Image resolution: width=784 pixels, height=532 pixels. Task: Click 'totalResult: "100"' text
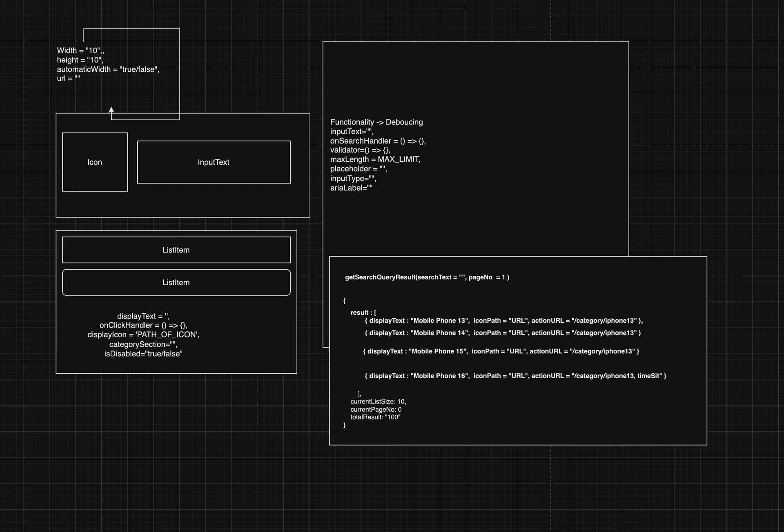point(375,417)
